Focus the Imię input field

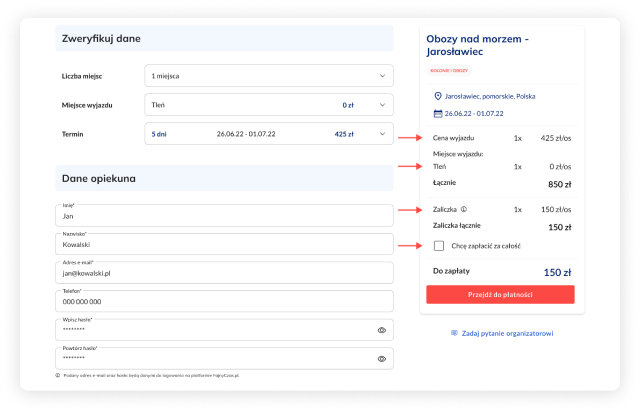pos(225,216)
